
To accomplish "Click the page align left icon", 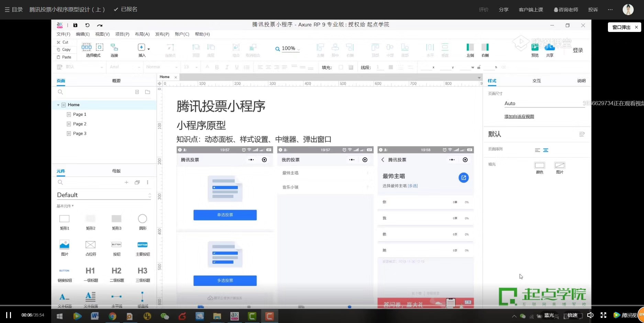I will point(537,150).
